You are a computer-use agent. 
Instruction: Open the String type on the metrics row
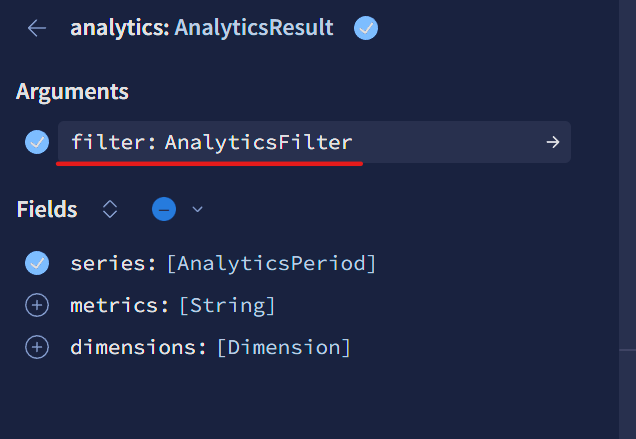pyautogui.click(x=227, y=305)
